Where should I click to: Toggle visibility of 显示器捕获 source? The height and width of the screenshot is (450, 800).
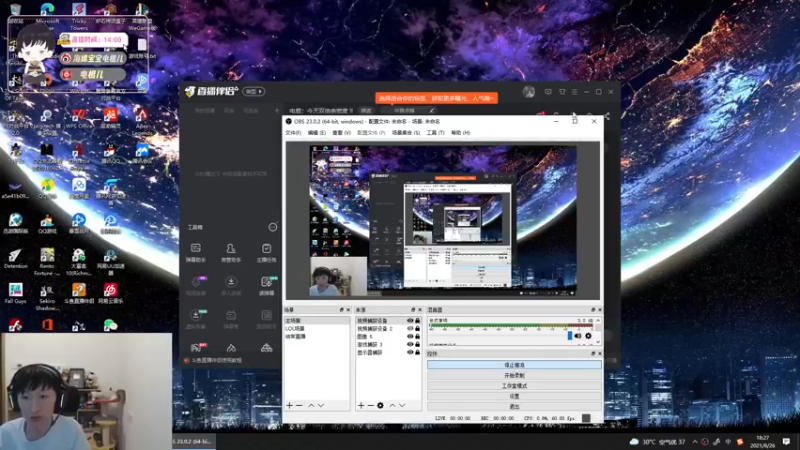(x=410, y=352)
